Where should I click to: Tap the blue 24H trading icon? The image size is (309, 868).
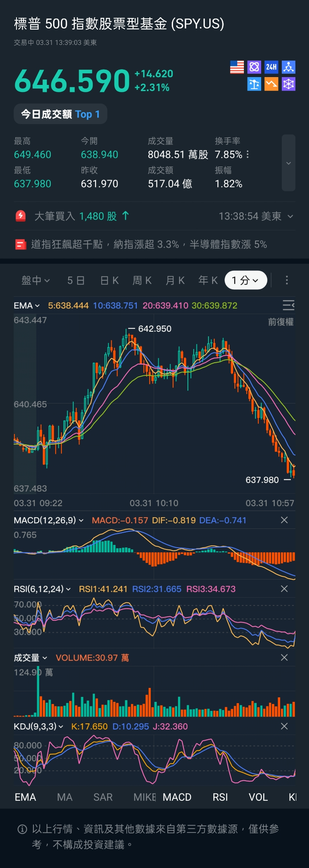point(271,67)
